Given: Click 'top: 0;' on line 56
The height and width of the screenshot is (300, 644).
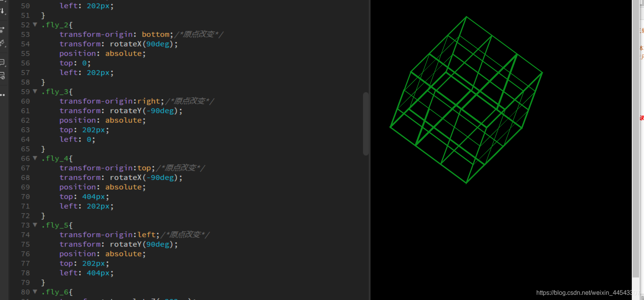Looking at the screenshot, I should pos(75,63).
